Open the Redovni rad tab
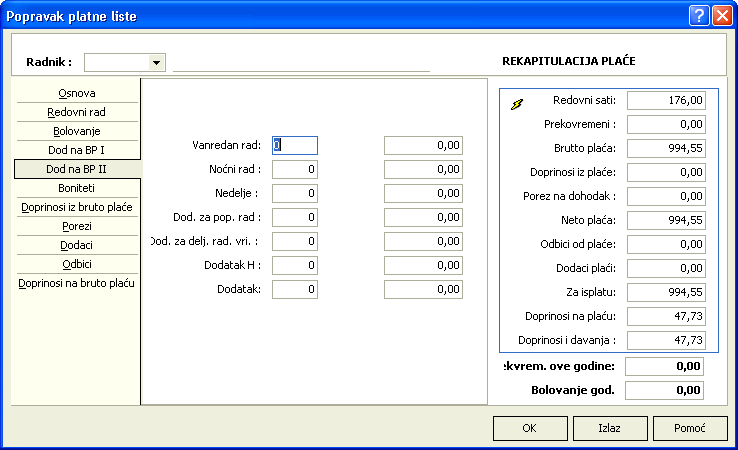 point(77,112)
